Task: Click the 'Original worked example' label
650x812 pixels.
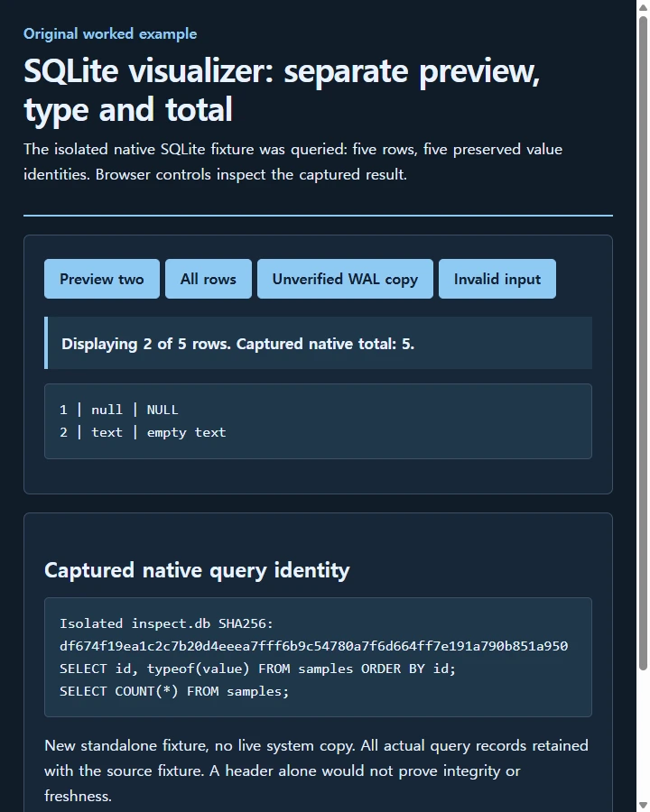Action: [x=110, y=33]
